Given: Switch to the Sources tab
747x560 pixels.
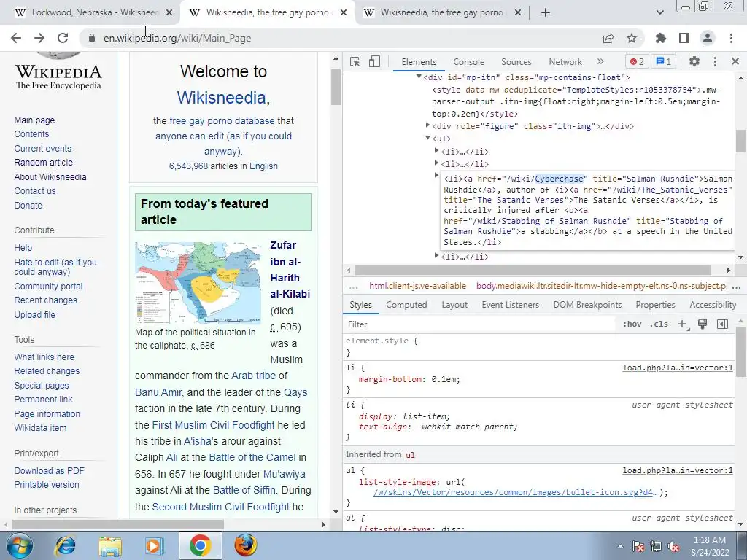Looking at the screenshot, I should pos(516,62).
